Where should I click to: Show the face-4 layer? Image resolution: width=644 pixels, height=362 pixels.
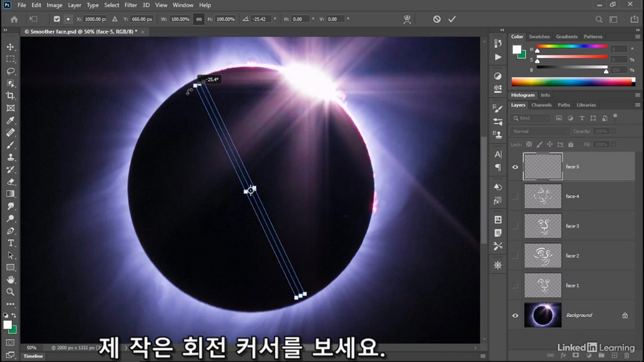(515, 197)
